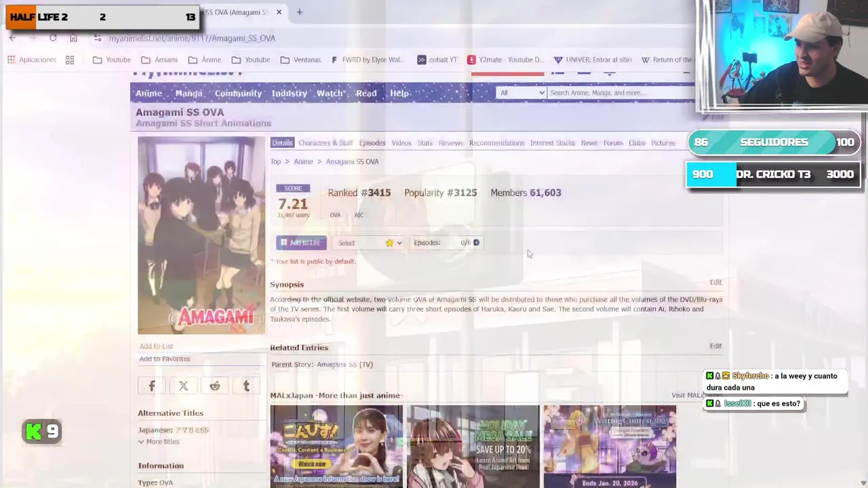868x488 pixels.
Task: Share on Facebook icon
Action: (152, 386)
